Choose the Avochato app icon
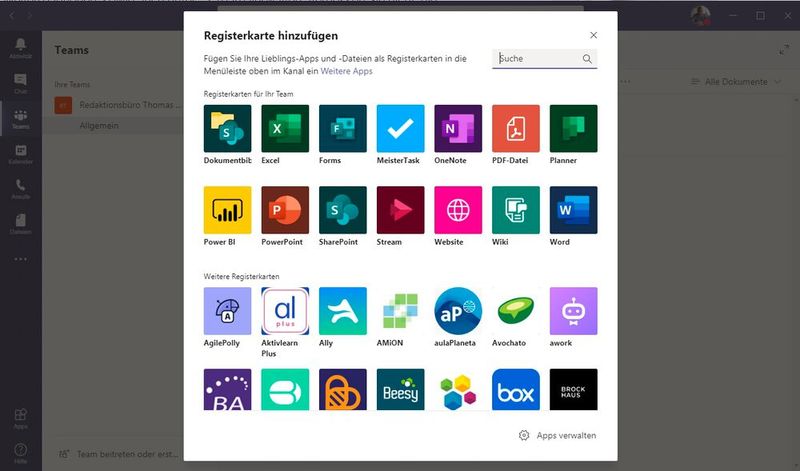The height and width of the screenshot is (471, 800). (x=515, y=311)
